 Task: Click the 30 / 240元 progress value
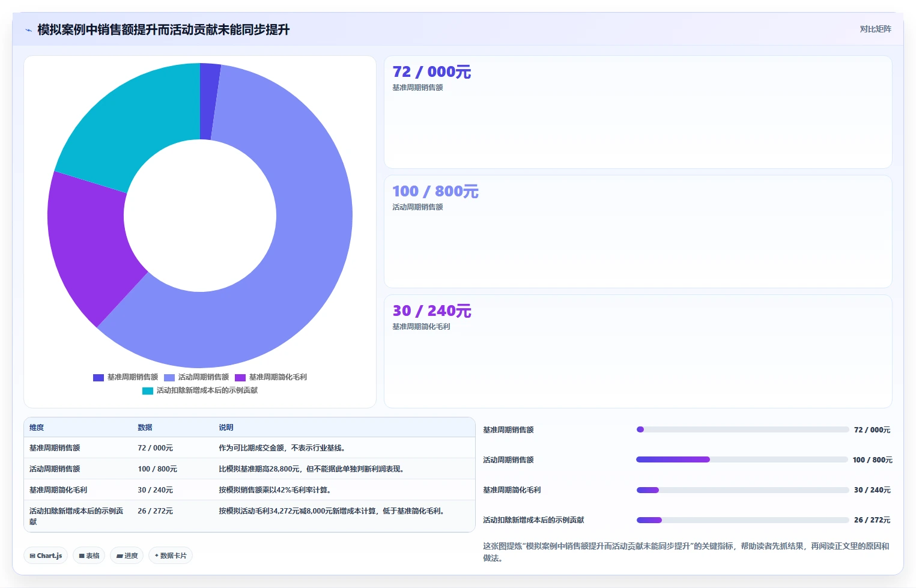coord(872,490)
